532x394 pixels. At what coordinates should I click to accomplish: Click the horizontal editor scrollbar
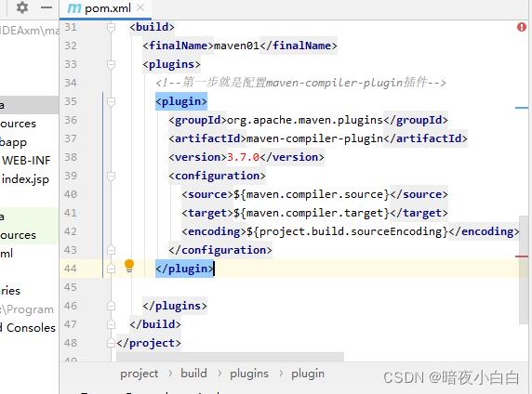click(230, 356)
